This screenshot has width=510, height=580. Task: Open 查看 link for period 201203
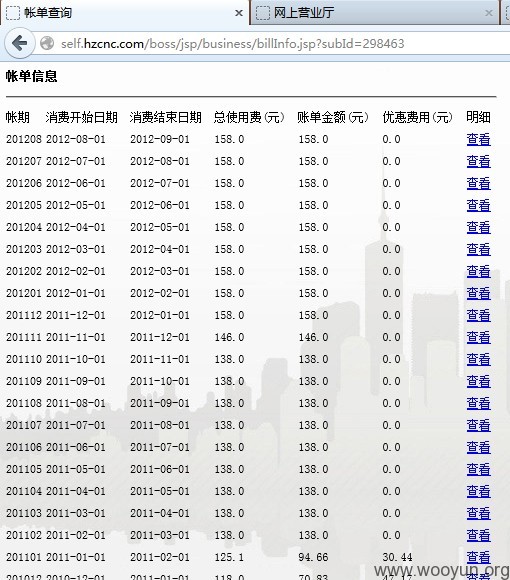point(478,249)
